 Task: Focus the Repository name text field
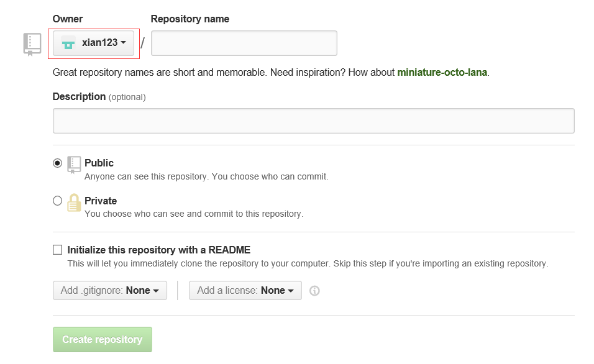pos(244,43)
